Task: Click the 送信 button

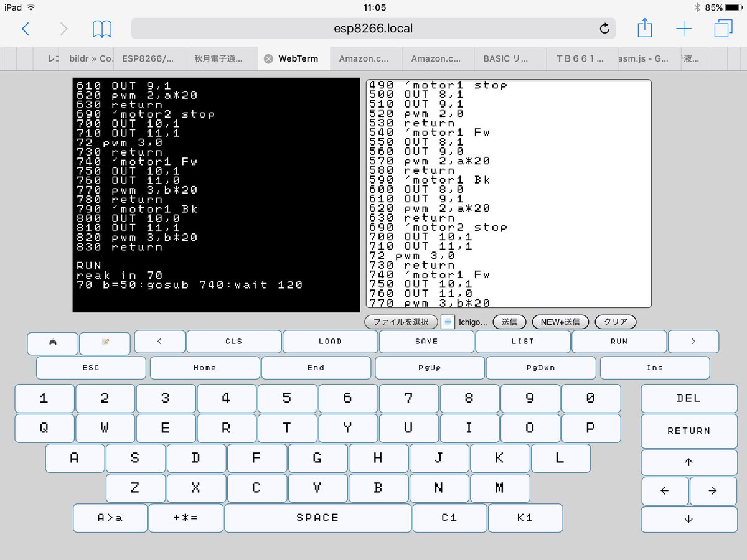Action: click(509, 322)
